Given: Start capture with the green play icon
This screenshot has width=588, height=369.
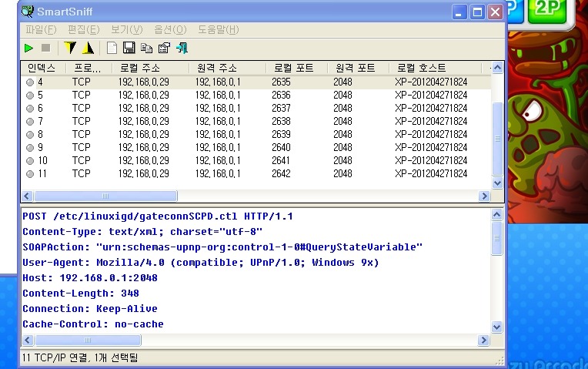Looking at the screenshot, I should pyautogui.click(x=28, y=48).
